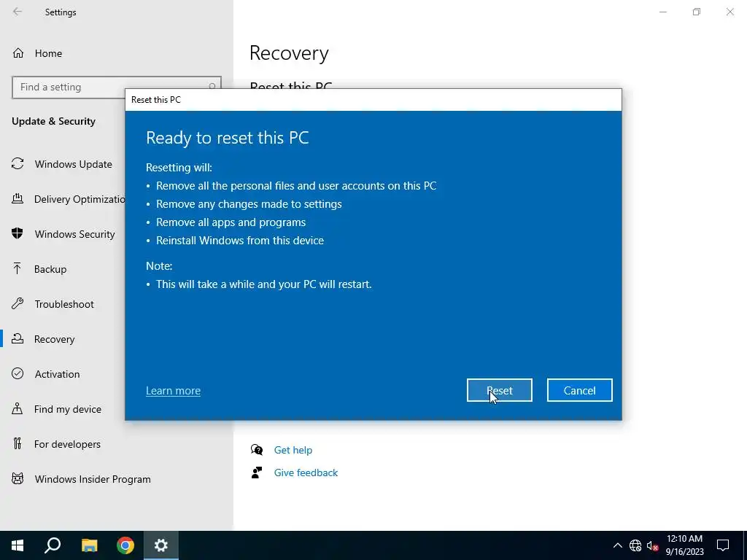Open Windows Security page
747x560 pixels.
[x=75, y=234]
